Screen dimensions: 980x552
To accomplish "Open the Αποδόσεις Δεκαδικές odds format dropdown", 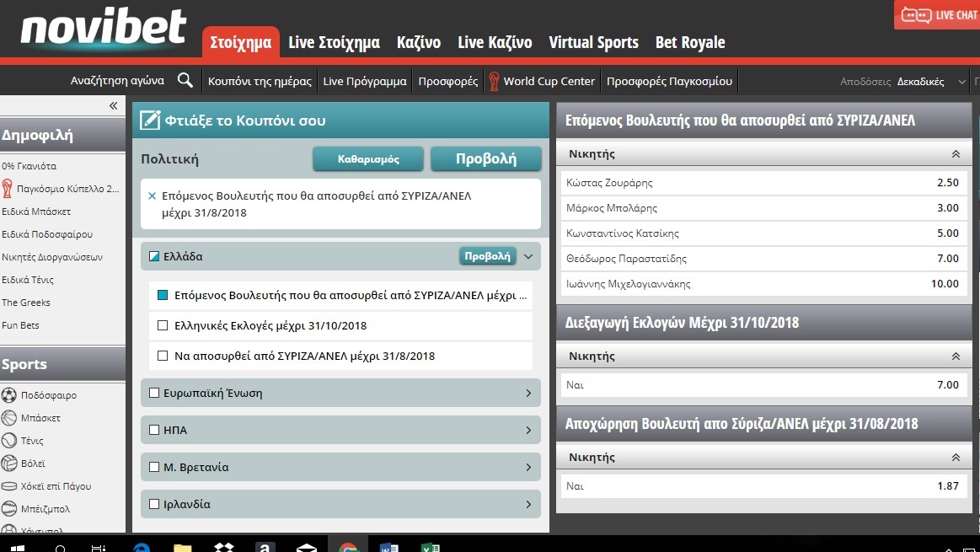I will coord(931,81).
